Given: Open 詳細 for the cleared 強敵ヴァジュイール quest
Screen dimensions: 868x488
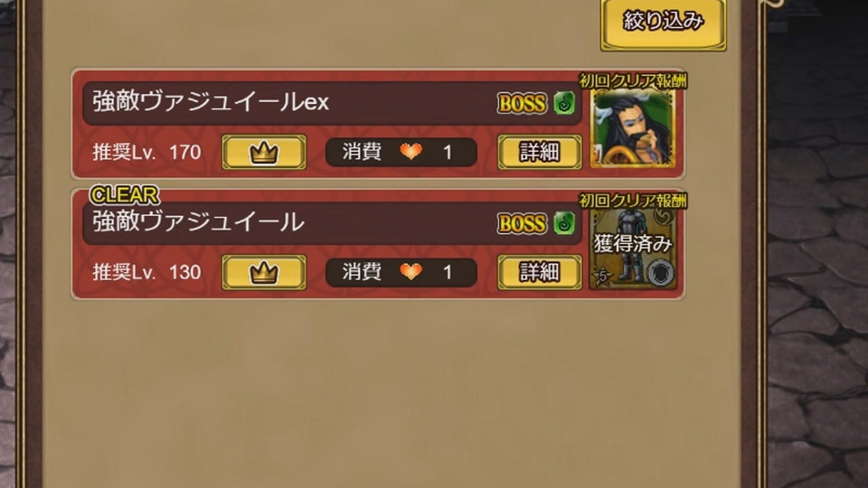Looking at the screenshot, I should (540, 272).
